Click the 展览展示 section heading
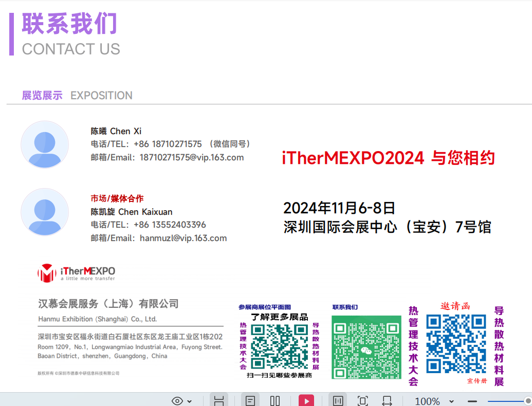The height and width of the screenshot is (406, 532). point(42,95)
